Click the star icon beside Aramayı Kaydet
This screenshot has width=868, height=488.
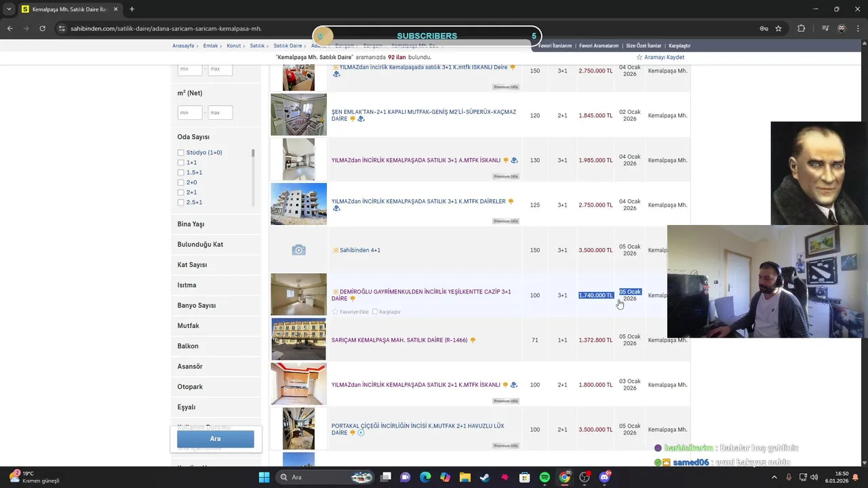coord(639,58)
